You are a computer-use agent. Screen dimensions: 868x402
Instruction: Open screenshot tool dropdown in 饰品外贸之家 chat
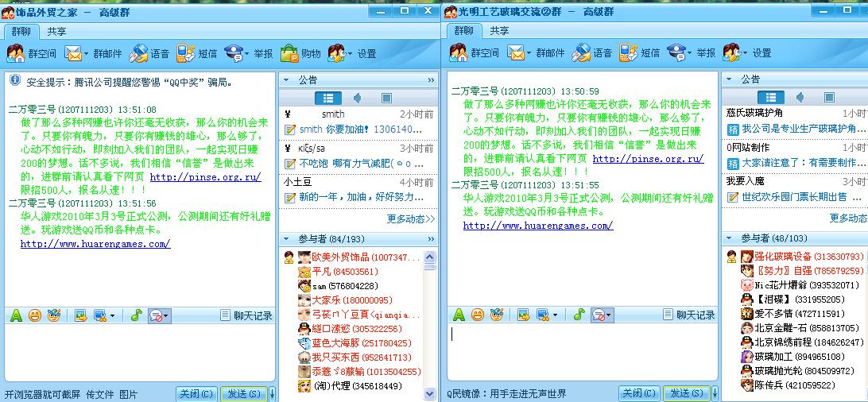[112, 315]
